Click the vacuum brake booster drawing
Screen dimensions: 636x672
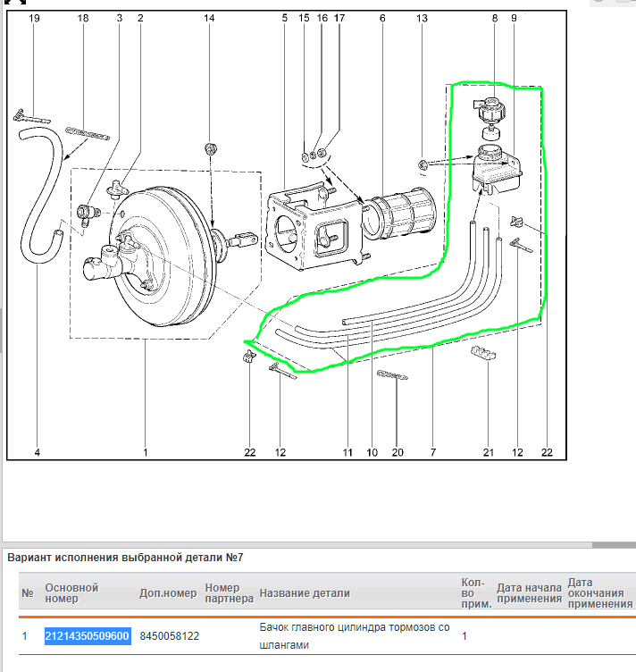(163, 257)
